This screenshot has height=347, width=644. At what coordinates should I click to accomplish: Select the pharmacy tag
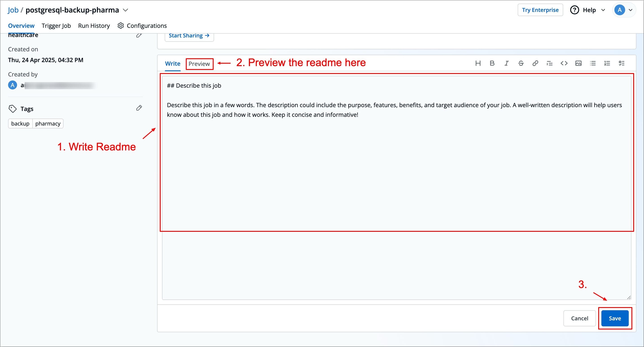[48, 123]
